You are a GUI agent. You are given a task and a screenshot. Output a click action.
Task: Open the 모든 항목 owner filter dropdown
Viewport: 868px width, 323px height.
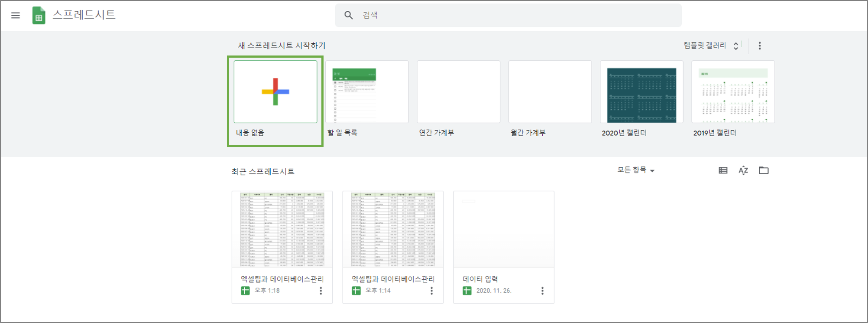(x=636, y=170)
